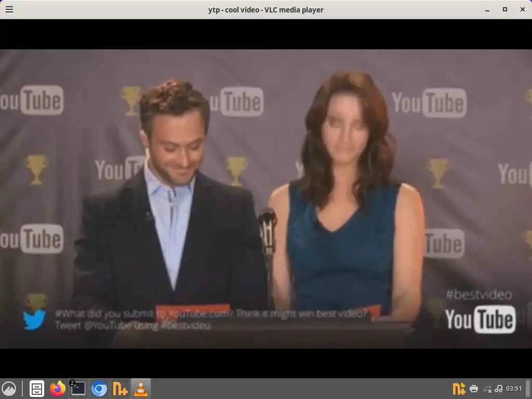Viewport: 532px width, 399px height.
Task: Switch to the terminal taskbar window
Action: [x=78, y=389]
